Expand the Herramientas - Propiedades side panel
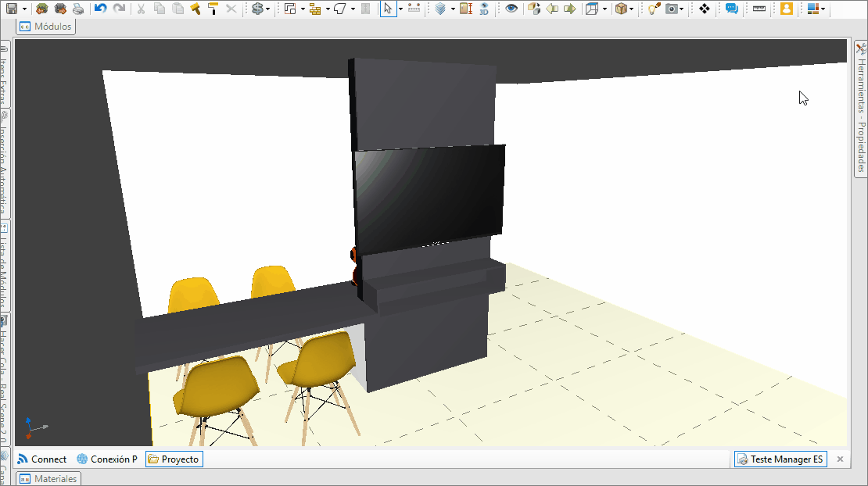The width and height of the screenshot is (868, 486). coord(861,109)
